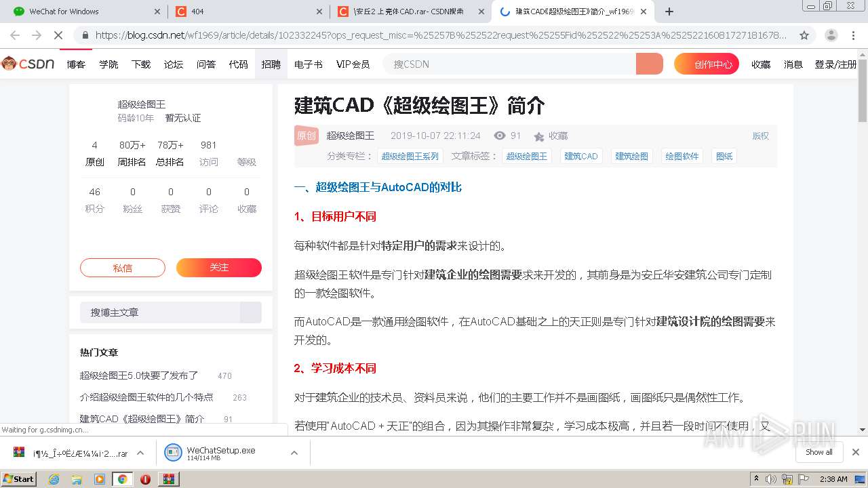Close the 404 tab
The image size is (868, 488).
(x=319, y=12)
